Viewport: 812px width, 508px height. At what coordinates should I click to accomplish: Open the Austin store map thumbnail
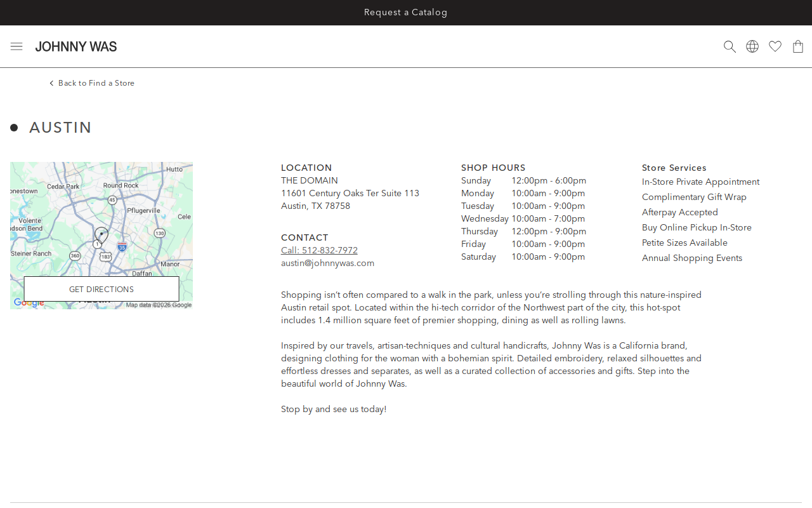[101, 236]
